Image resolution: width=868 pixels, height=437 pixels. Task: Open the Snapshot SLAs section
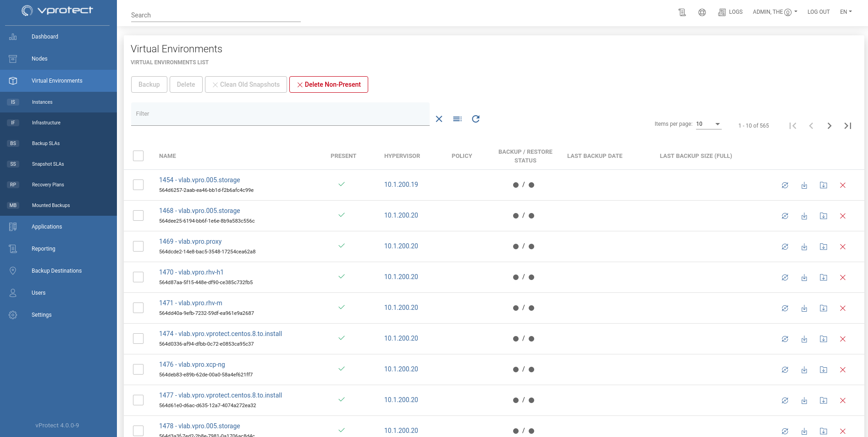click(x=48, y=164)
